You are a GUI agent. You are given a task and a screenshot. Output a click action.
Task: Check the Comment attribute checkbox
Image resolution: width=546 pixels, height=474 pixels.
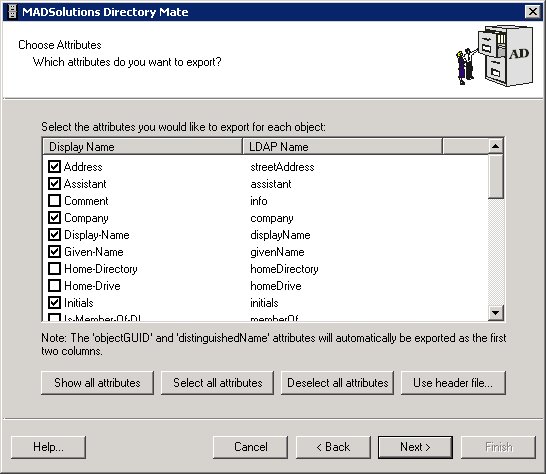54,201
